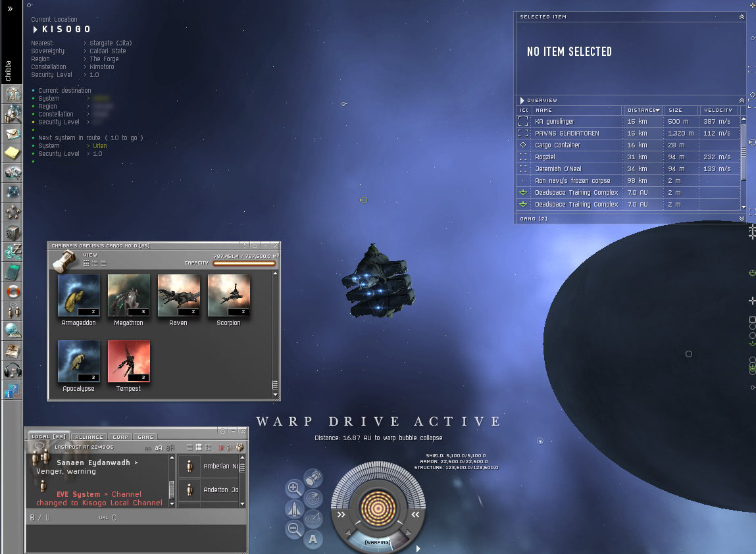Viewport: 756px width, 554px height.
Task: Toggle the middle chat line-spacing mode icon
Action: (199, 447)
